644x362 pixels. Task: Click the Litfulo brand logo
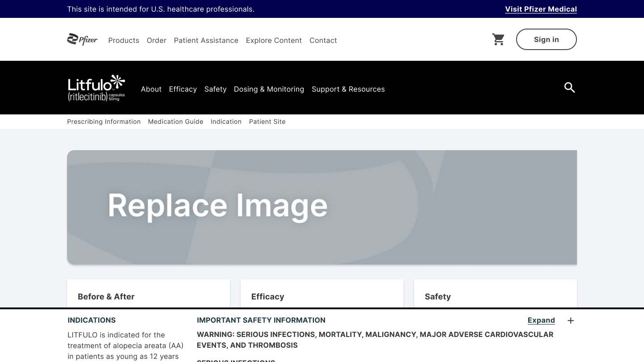[x=97, y=88]
